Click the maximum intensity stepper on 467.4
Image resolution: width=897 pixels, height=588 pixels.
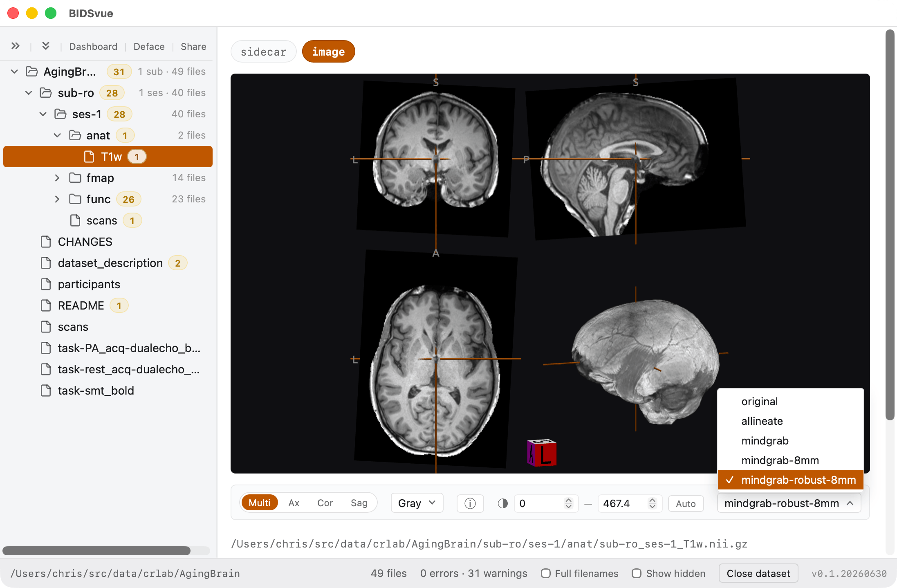pos(653,503)
